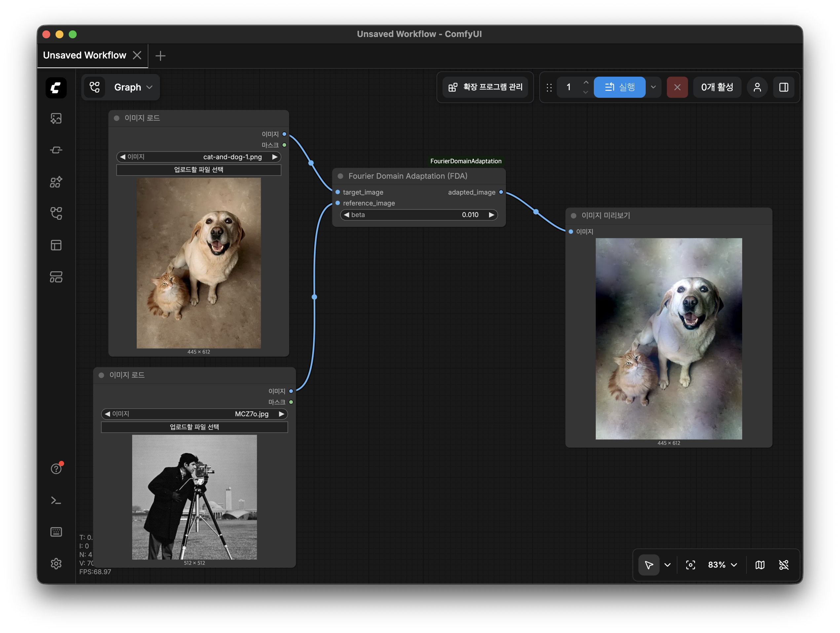Image resolution: width=840 pixels, height=633 pixels.
Task: Click the 이미지 미리보기 node title
Action: coord(606,216)
